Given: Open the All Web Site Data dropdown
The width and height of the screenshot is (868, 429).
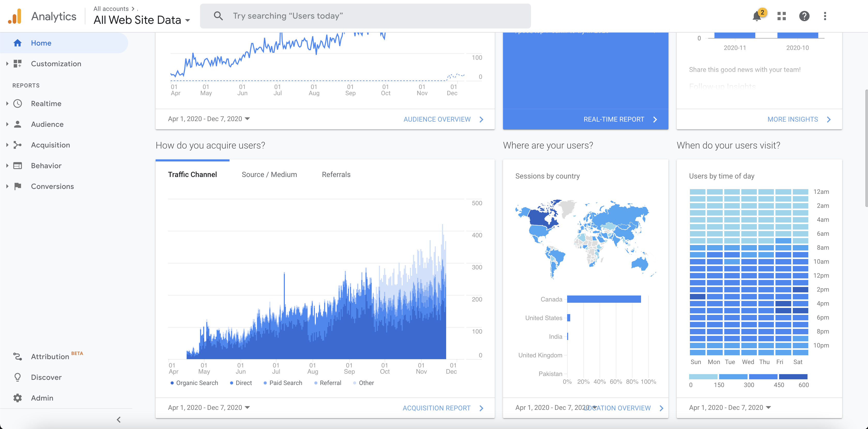Looking at the screenshot, I should click(x=142, y=20).
